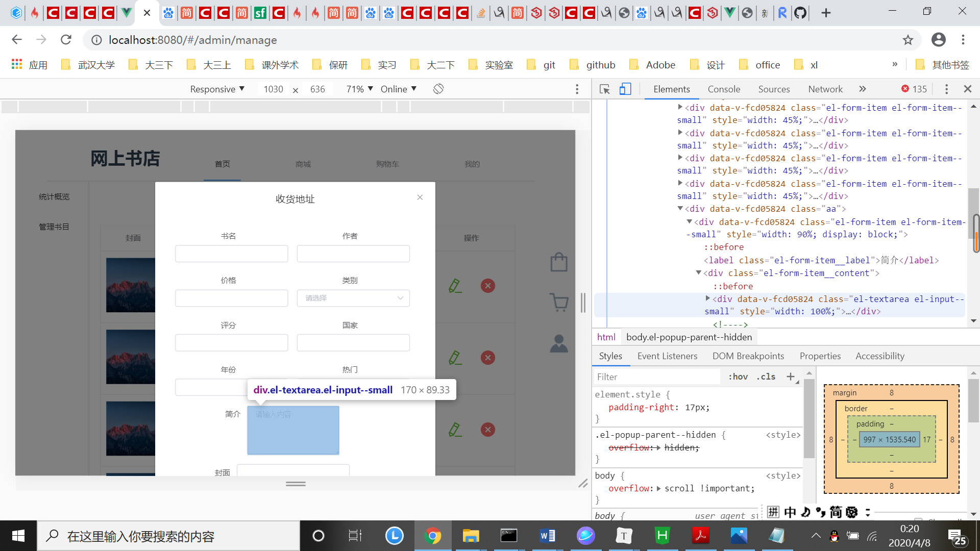Click the shopping cart sidebar icon
Viewport: 980px width, 551px height.
tap(559, 302)
